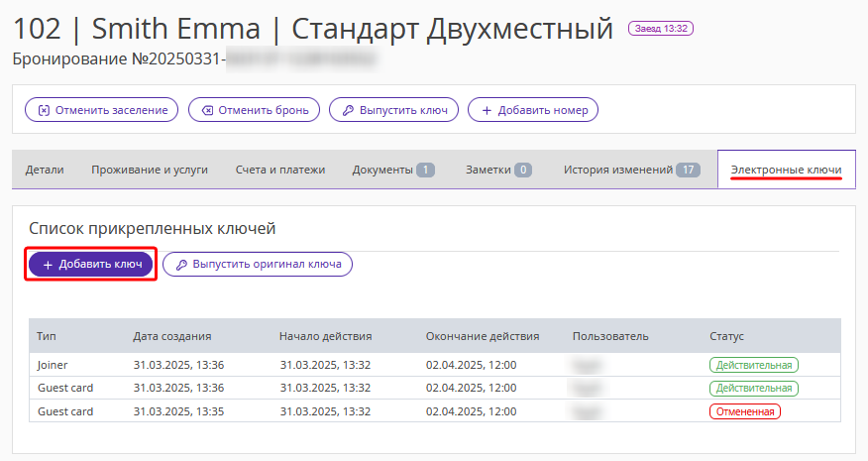The width and height of the screenshot is (868, 461).
Task: Click the Заезд 13:32 badge
Action: pyautogui.click(x=661, y=29)
